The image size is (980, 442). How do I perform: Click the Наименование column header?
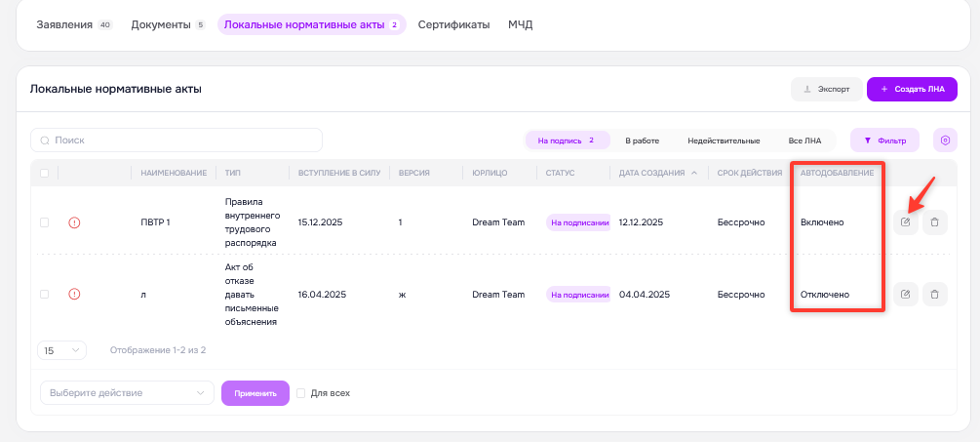click(174, 173)
